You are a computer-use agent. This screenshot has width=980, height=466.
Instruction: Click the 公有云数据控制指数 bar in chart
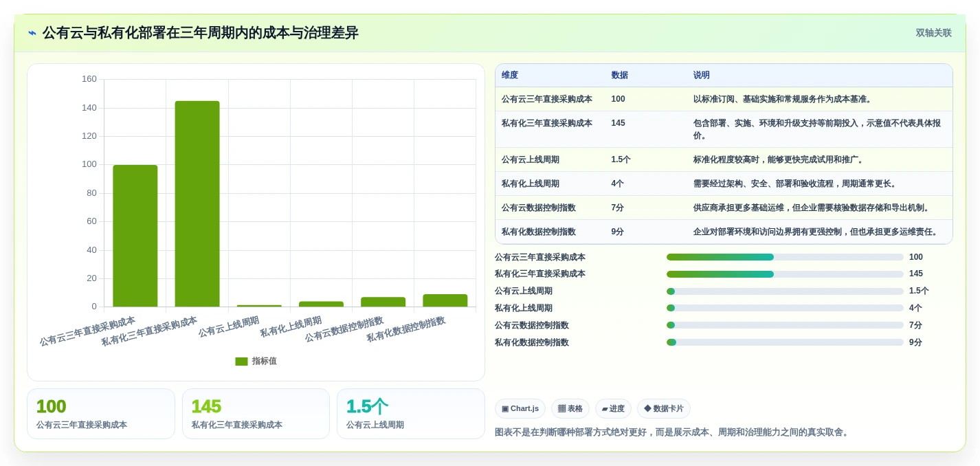(383, 302)
